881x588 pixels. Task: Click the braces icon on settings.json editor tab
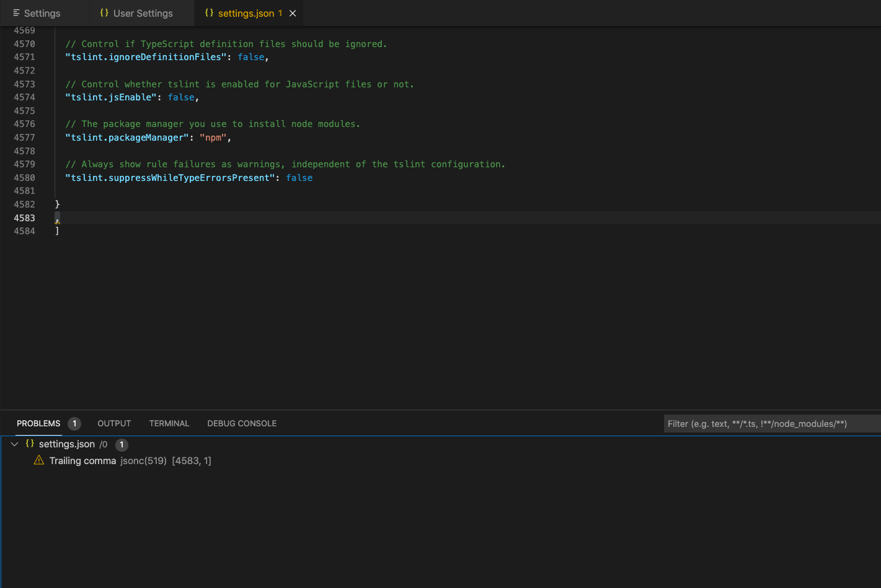coord(209,13)
